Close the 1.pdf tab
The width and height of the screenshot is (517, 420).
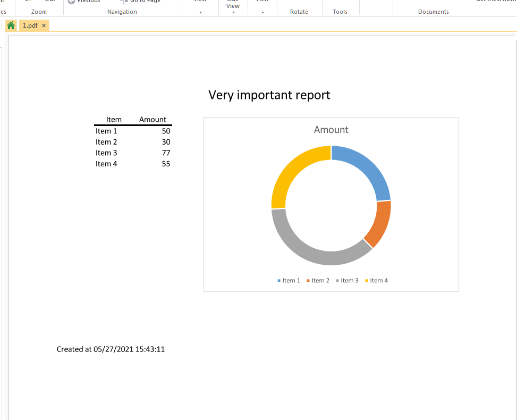pyautogui.click(x=44, y=26)
